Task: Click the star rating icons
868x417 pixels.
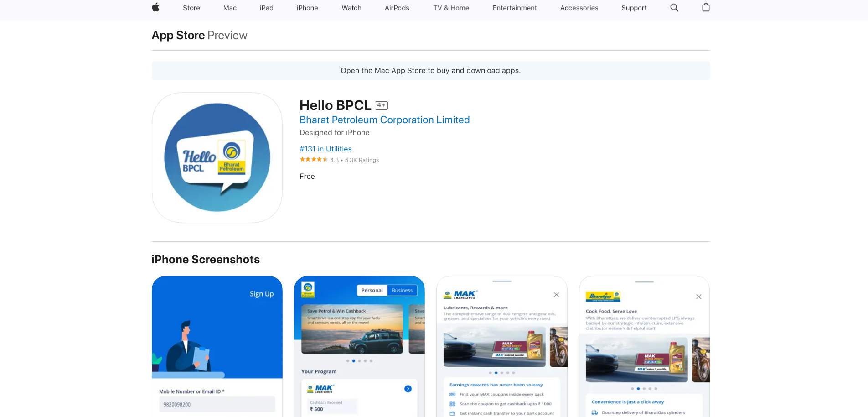Action: click(313, 160)
